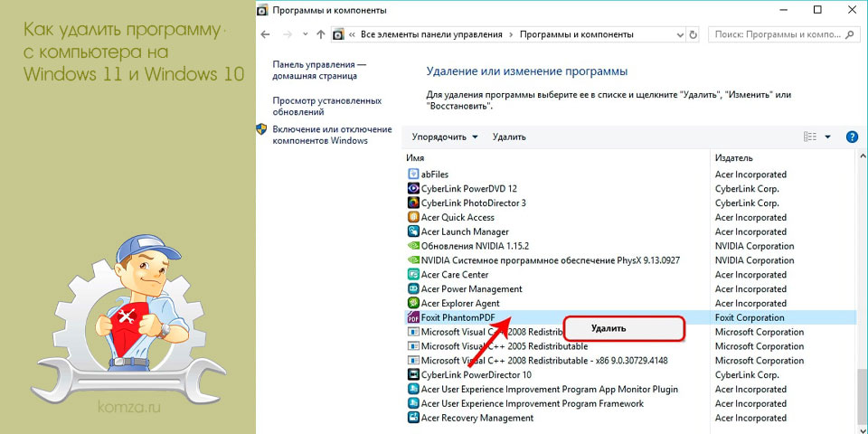Open the Упорядочить dropdown

[445, 137]
